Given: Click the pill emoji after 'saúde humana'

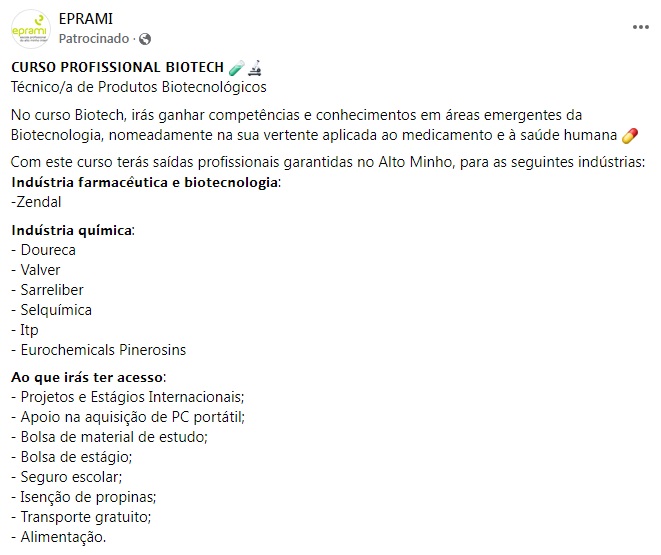Looking at the screenshot, I should click(629, 135).
